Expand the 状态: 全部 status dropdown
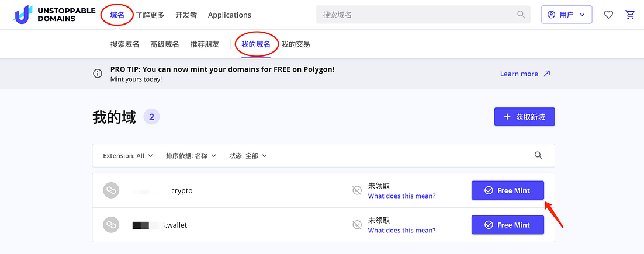Viewport: 644px width, 254px height. coord(248,156)
